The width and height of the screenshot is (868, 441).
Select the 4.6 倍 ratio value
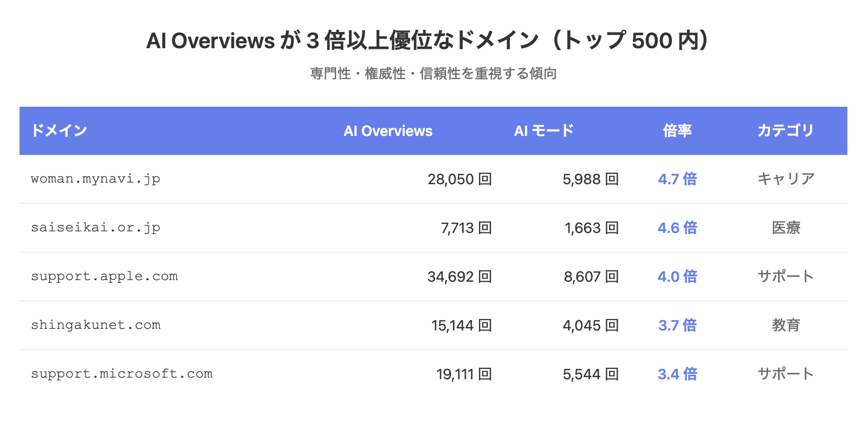677,228
